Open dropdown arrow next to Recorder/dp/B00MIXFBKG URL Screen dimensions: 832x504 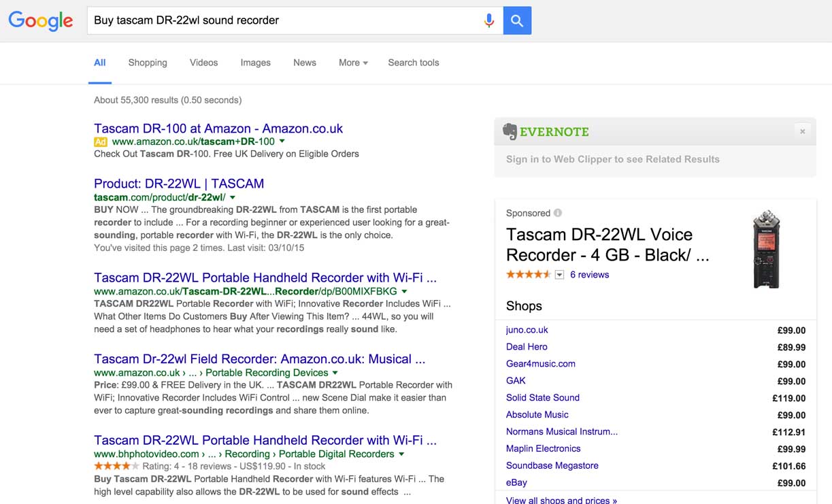[x=404, y=291]
